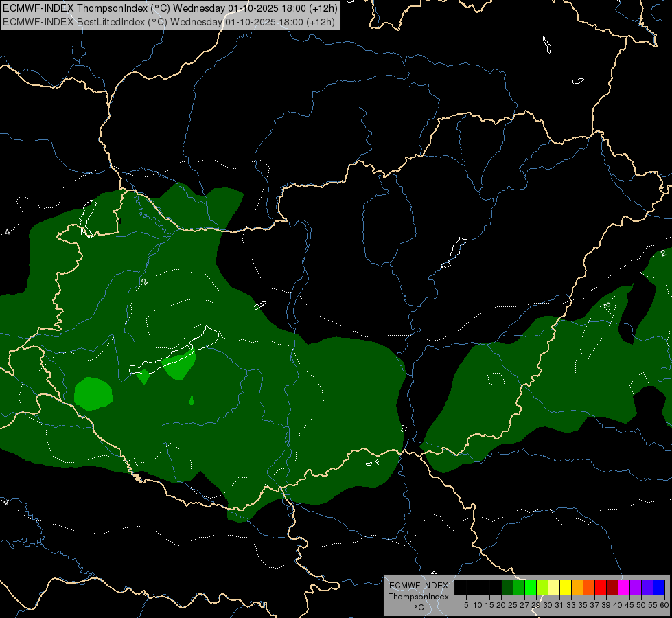Click the legend's ThompsonIndex label
The height and width of the screenshot is (618, 672).
[419, 597]
